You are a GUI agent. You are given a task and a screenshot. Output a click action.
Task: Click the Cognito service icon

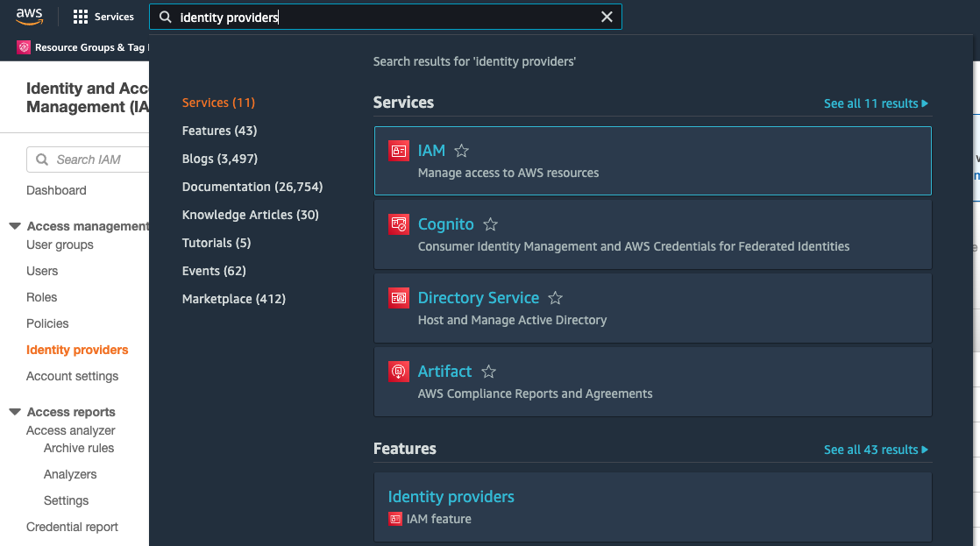(399, 223)
